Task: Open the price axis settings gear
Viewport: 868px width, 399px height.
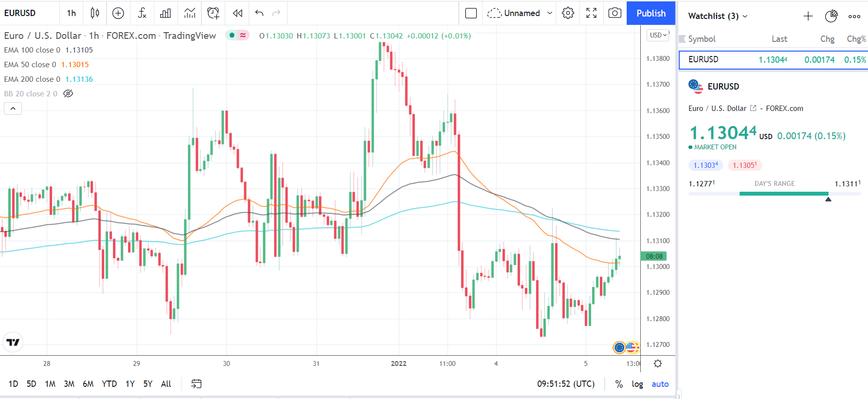Action: tap(658, 363)
